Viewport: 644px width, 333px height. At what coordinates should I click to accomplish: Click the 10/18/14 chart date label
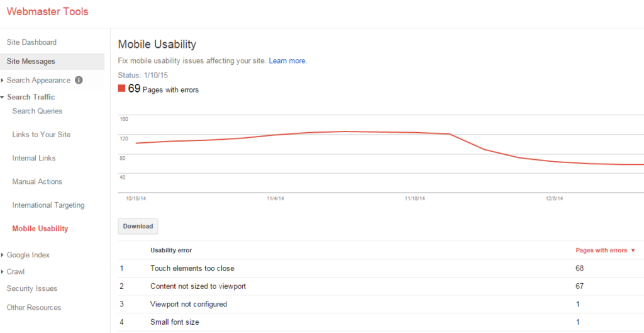(x=136, y=198)
